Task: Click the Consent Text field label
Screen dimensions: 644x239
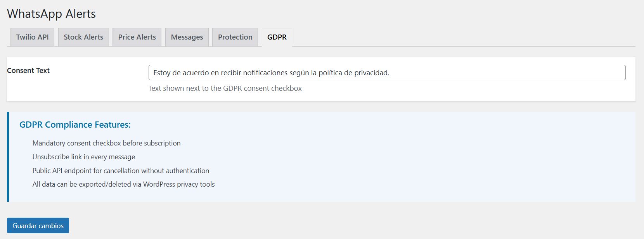Action: click(28, 71)
